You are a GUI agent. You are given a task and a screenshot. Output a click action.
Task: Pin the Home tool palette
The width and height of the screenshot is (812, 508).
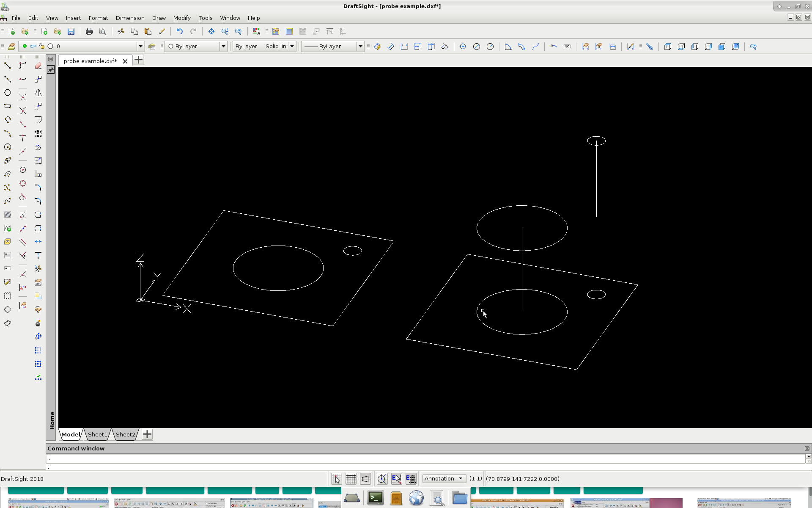click(x=51, y=69)
